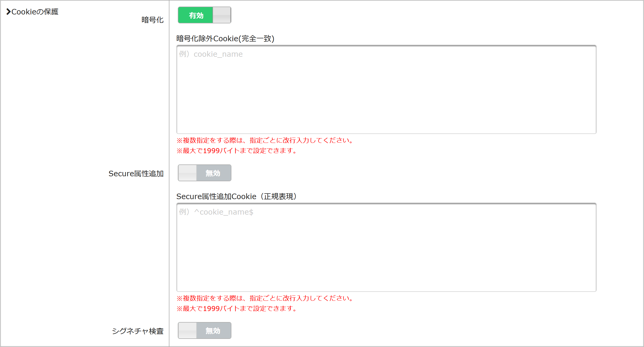Click the 暗号化 field label
This screenshot has height=347, width=644.
[152, 20]
